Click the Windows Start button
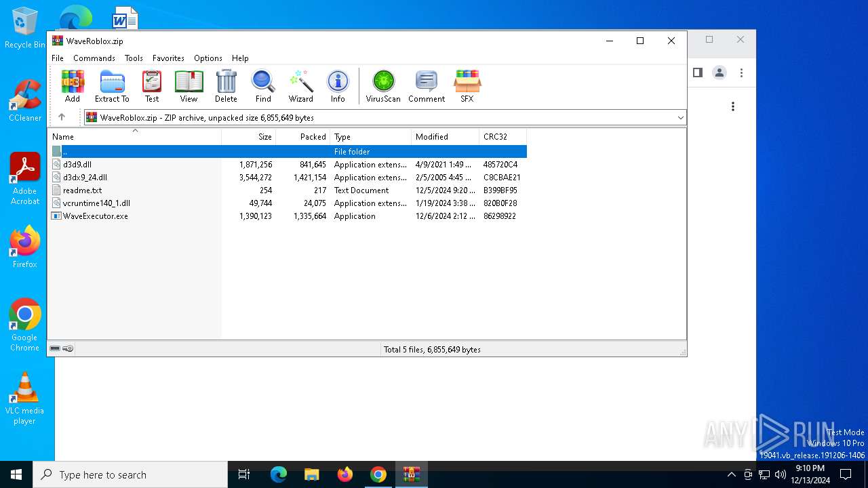Screen dimensions: 868x488 pyautogui.click(x=16, y=474)
